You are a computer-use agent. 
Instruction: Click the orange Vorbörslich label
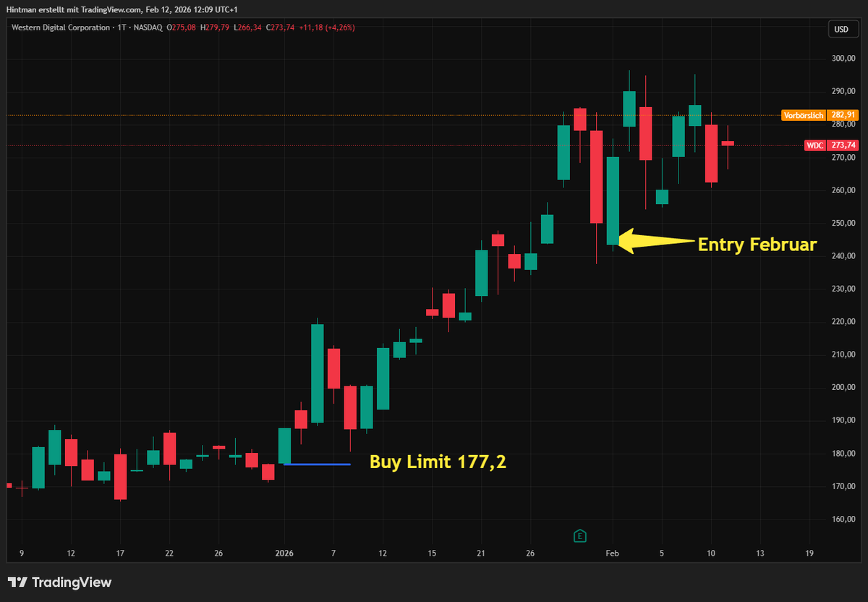tap(804, 115)
